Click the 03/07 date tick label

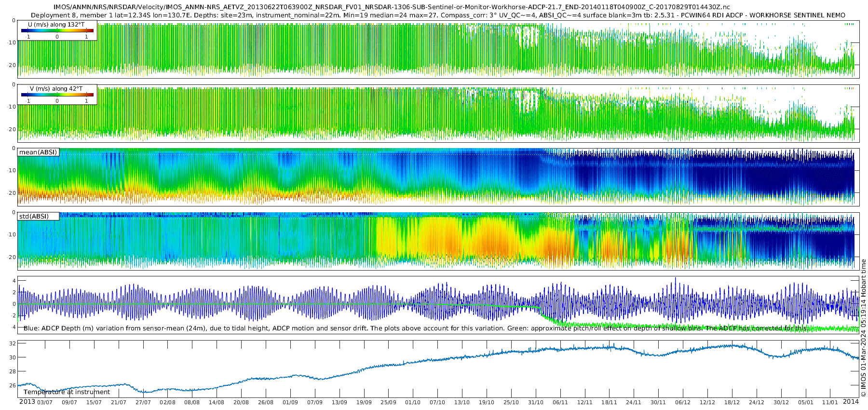(45, 402)
